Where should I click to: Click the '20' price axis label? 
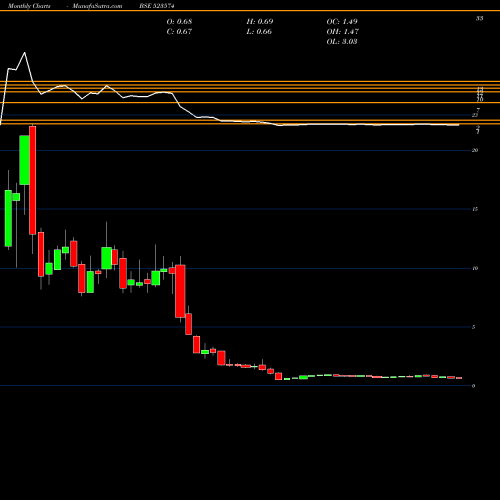[475, 150]
